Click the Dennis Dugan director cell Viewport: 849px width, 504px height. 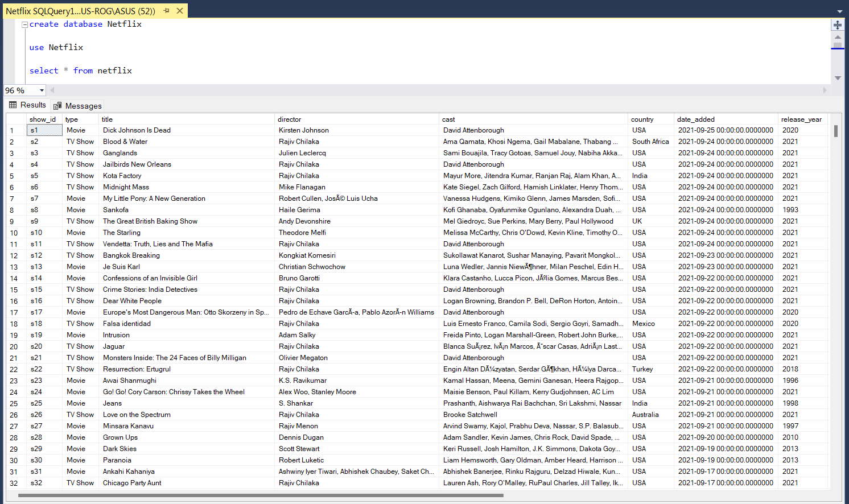point(357,437)
